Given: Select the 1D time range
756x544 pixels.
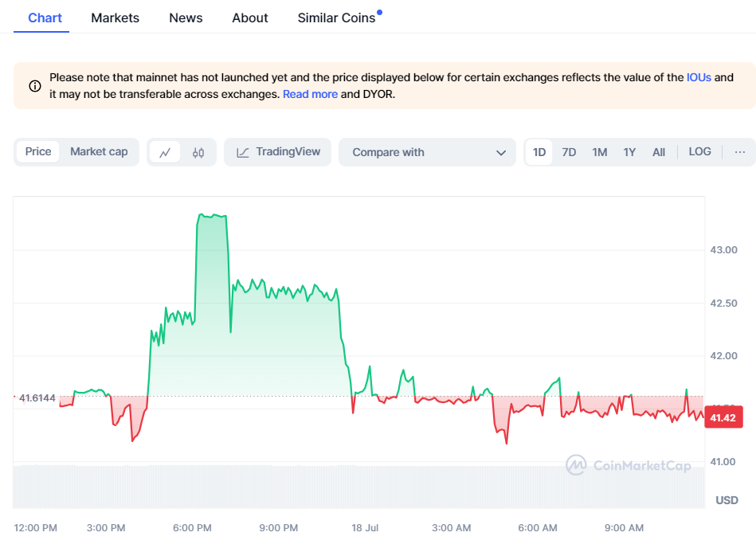Looking at the screenshot, I should 539,152.
